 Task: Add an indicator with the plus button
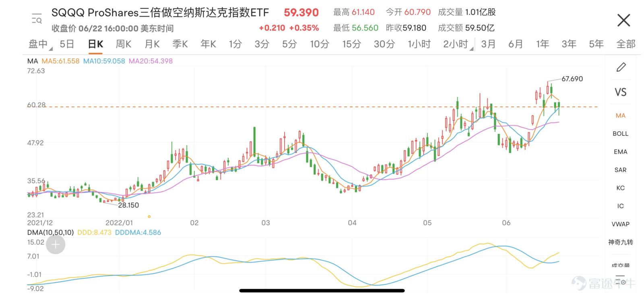pos(56,244)
